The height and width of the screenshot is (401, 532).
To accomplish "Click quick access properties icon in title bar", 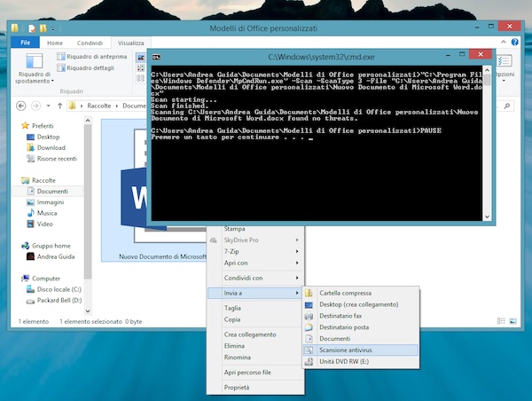I will coord(32,28).
